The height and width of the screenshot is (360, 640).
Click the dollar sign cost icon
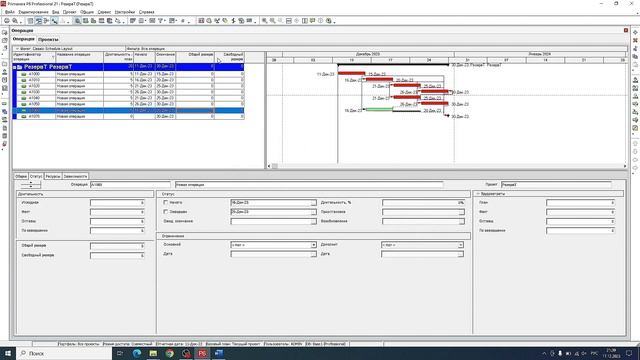[x=233, y=21]
